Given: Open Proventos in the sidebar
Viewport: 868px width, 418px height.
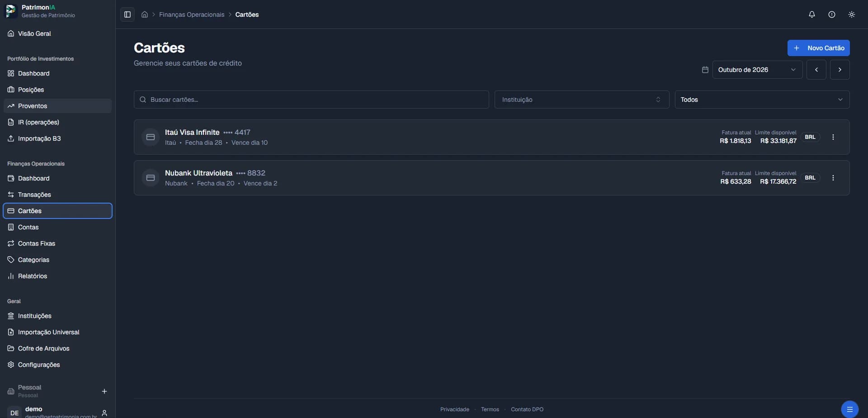Looking at the screenshot, I should point(57,106).
